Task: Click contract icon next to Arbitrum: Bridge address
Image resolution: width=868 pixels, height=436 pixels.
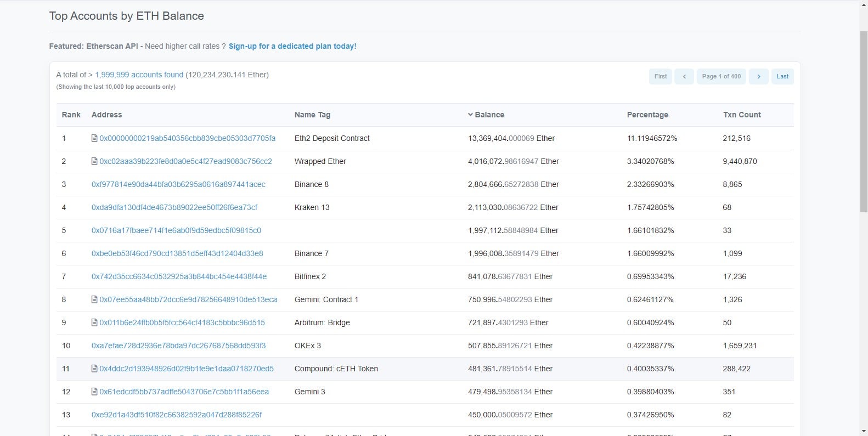Action: (x=94, y=322)
